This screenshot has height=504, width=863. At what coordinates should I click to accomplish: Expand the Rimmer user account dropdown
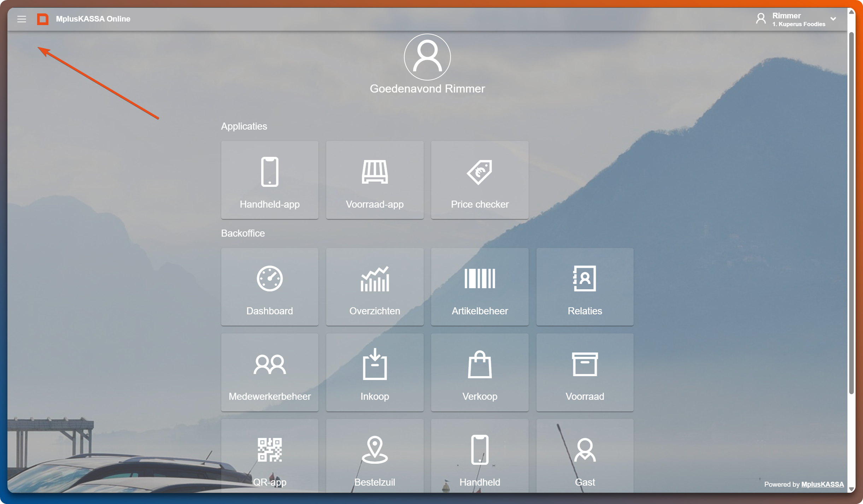833,19
